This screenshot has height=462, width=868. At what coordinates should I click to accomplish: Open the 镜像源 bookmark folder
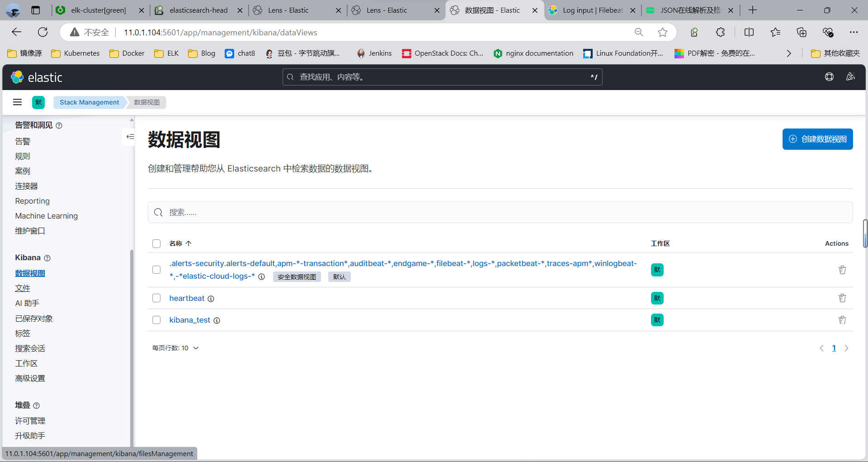[x=25, y=53]
